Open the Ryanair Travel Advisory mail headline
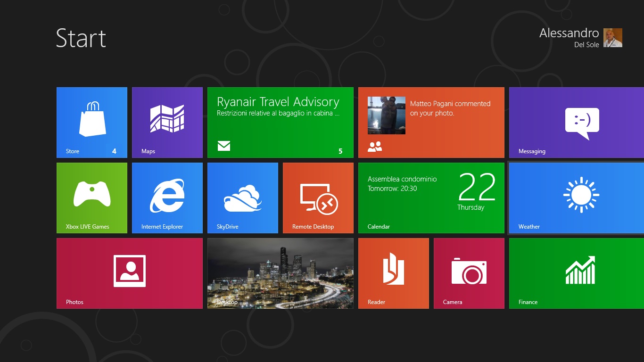This screenshot has width=644, height=362. click(278, 102)
